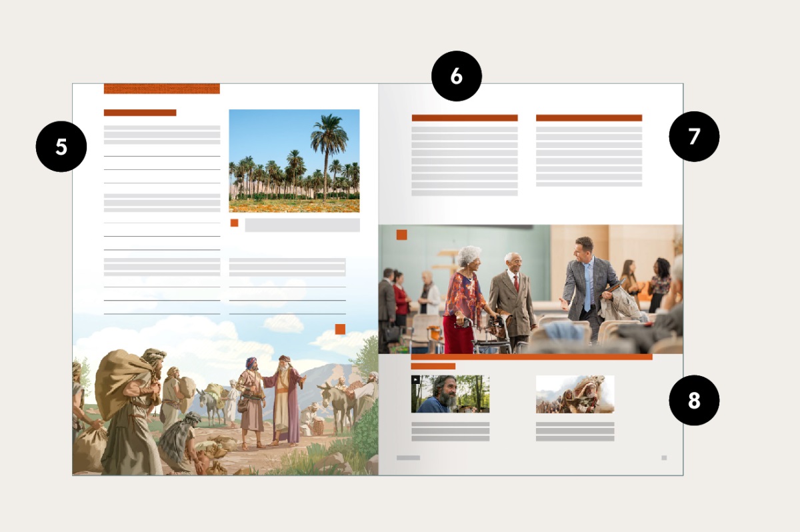
Task: Click the ancient travelers with donkeys illustration
Action: coord(225,407)
